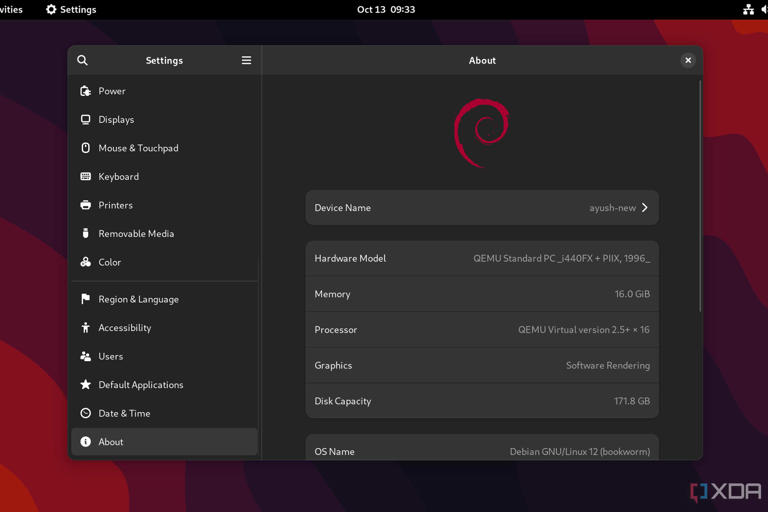768x512 pixels.
Task: Click the Accessibility person icon
Action: 86,327
